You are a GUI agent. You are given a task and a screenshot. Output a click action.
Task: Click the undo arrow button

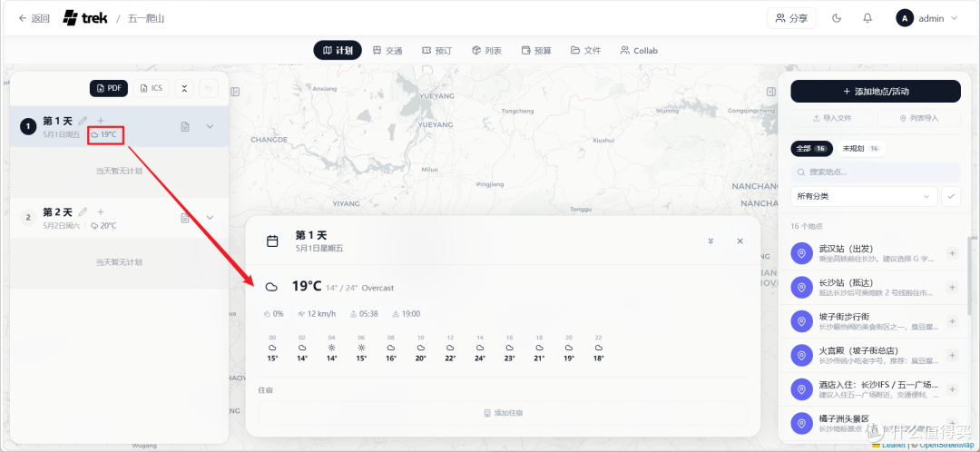pyautogui.click(x=208, y=88)
